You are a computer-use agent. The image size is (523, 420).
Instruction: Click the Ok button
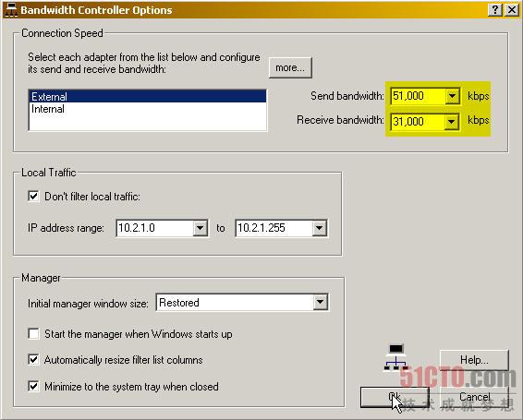(395, 397)
